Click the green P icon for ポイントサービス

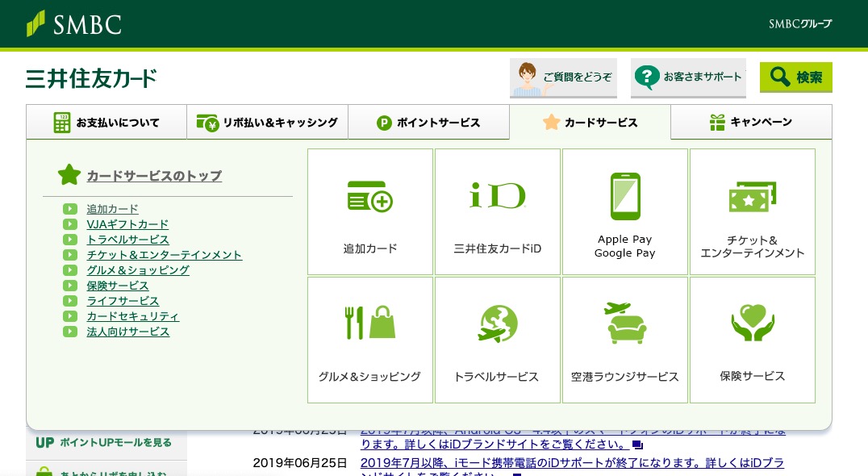384,123
